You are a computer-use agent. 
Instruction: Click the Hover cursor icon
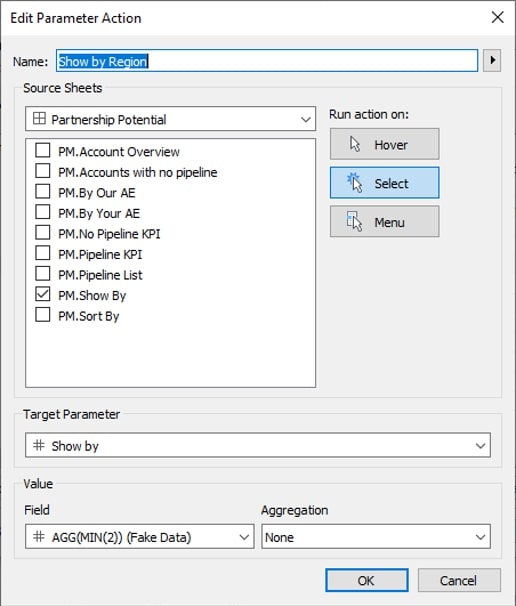pyautogui.click(x=355, y=144)
